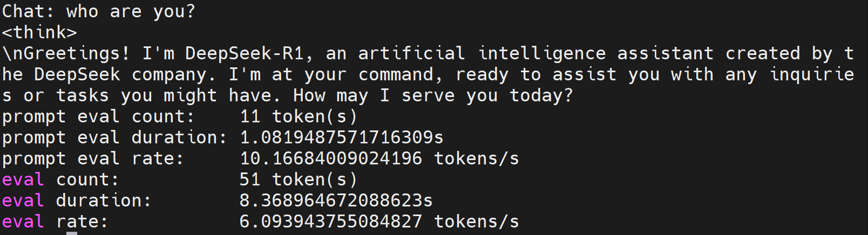Click "DeepSeek-R1" in the response text

pyautogui.click(x=245, y=53)
